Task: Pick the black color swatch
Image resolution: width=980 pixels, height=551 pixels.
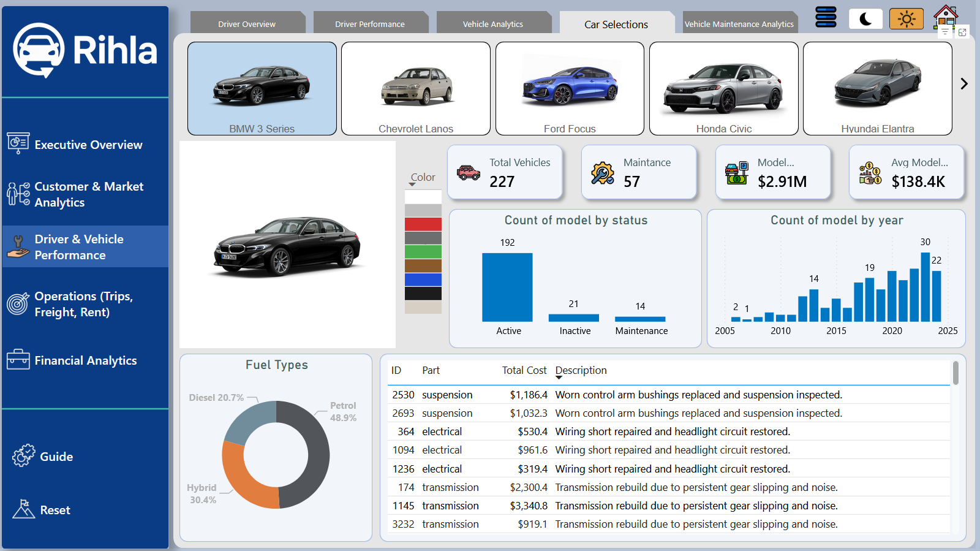Action: (423, 293)
